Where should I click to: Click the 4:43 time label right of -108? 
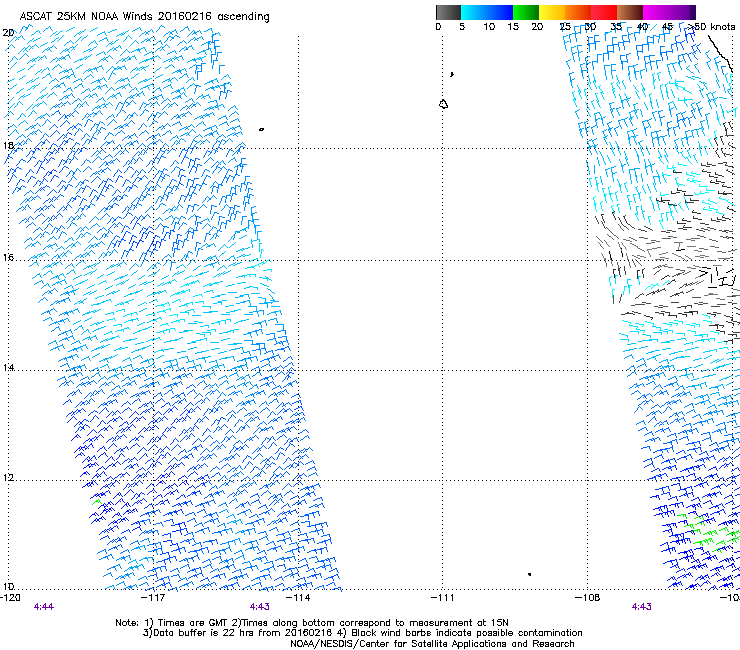pos(641,607)
